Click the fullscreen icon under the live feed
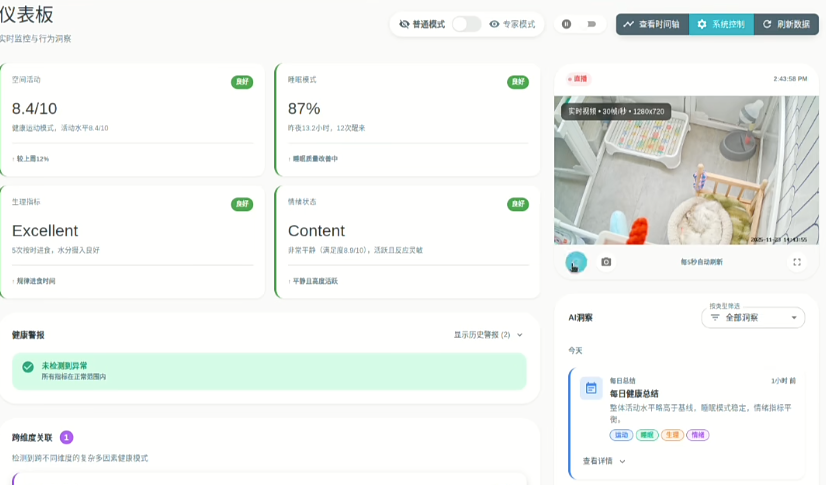Viewport: 826px width, 485px height. [797, 262]
